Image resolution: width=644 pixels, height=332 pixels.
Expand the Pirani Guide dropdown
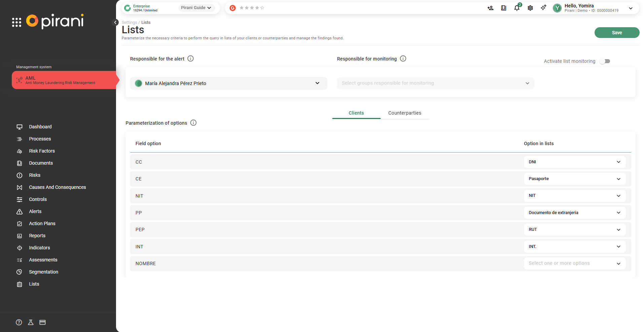pos(196,8)
